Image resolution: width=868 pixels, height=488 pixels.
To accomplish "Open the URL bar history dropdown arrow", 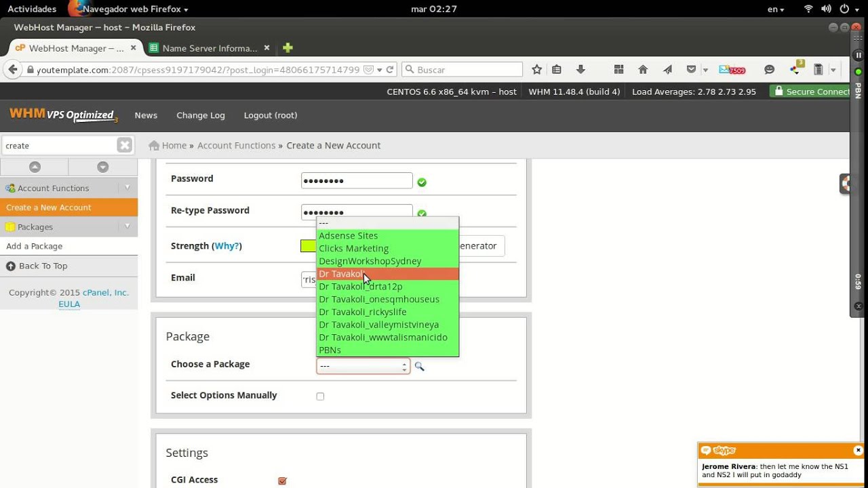I will pos(380,69).
